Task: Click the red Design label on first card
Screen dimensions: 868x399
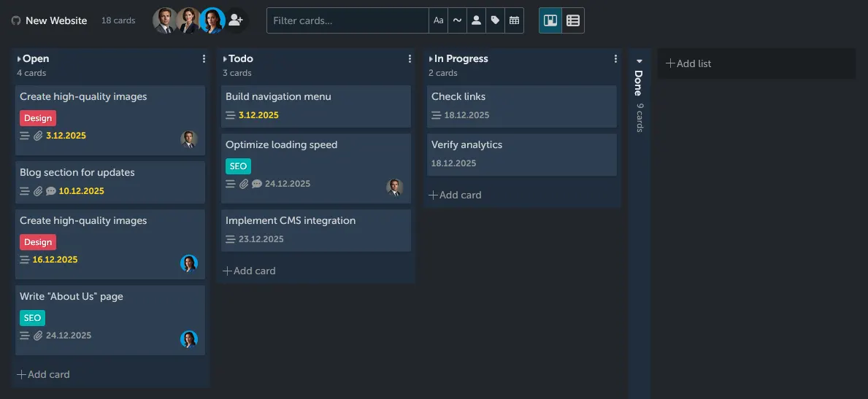Action: [x=38, y=118]
